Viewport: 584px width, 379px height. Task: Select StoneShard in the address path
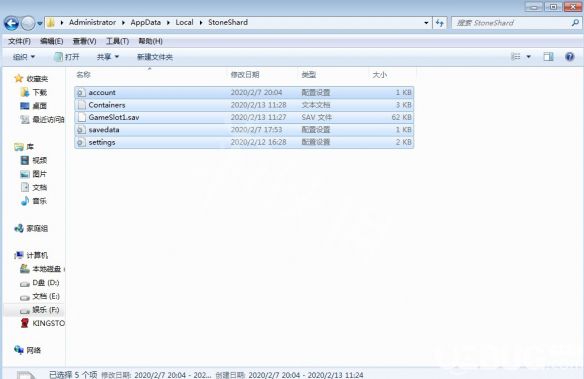coord(228,22)
